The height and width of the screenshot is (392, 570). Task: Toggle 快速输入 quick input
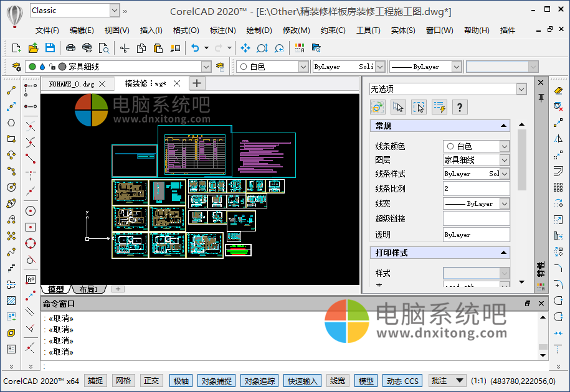303,381
